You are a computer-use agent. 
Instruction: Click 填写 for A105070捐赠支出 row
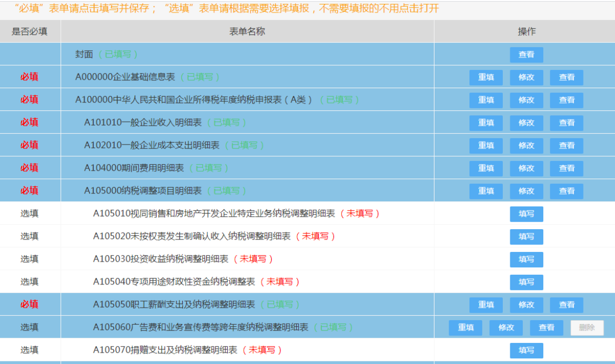(x=526, y=350)
